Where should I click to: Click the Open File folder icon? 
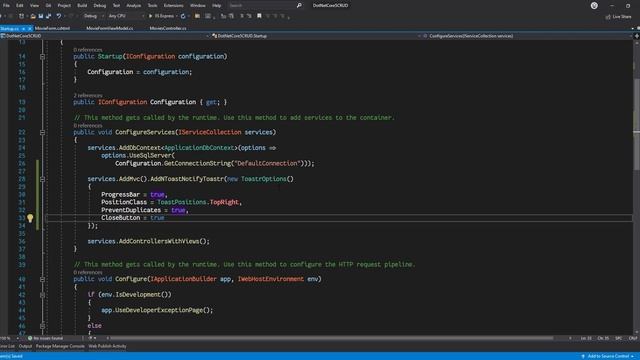(33, 16)
